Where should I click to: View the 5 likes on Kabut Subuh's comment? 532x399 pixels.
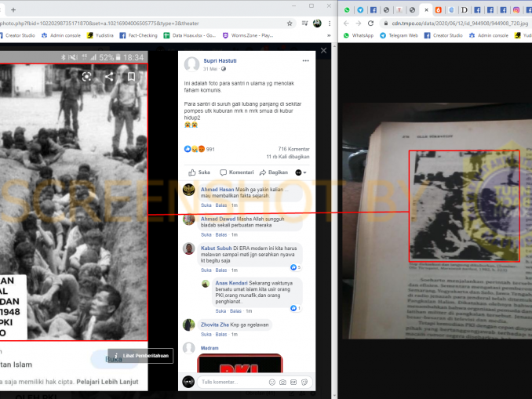296,267
